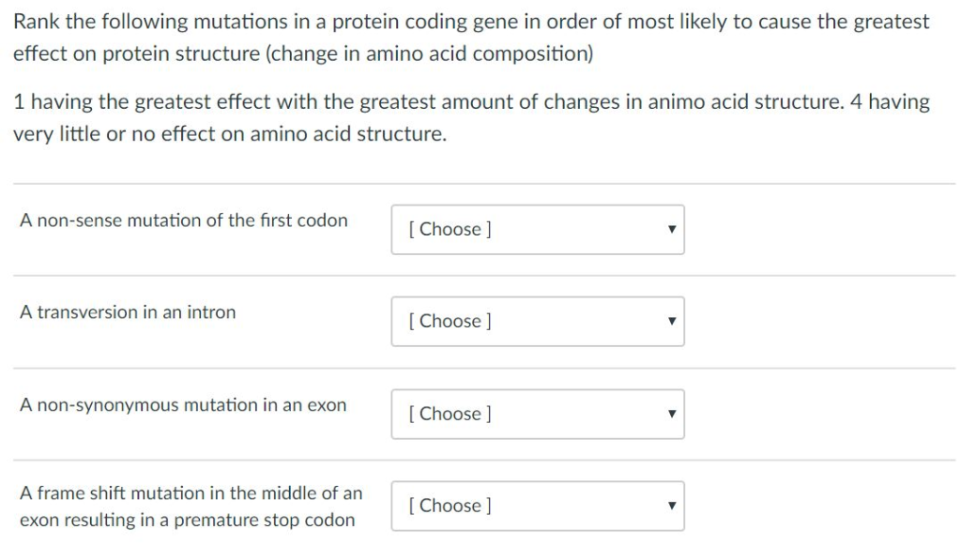The width and height of the screenshot is (961, 560).
Task: Click arrow icon on non-synonymous mutation dropdown
Action: tap(671, 414)
